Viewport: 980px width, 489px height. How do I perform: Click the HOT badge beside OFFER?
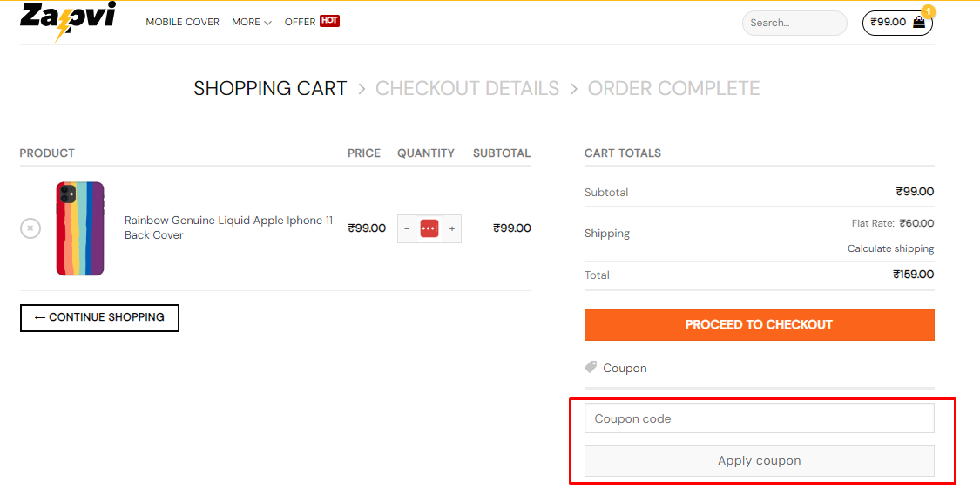329,21
